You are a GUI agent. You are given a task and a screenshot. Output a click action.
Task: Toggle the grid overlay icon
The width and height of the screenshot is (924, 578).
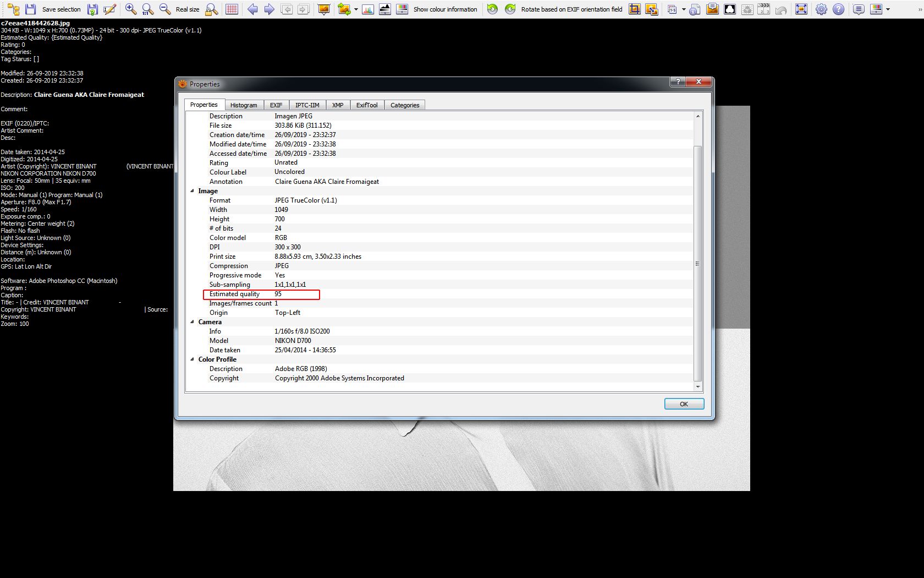click(x=232, y=9)
